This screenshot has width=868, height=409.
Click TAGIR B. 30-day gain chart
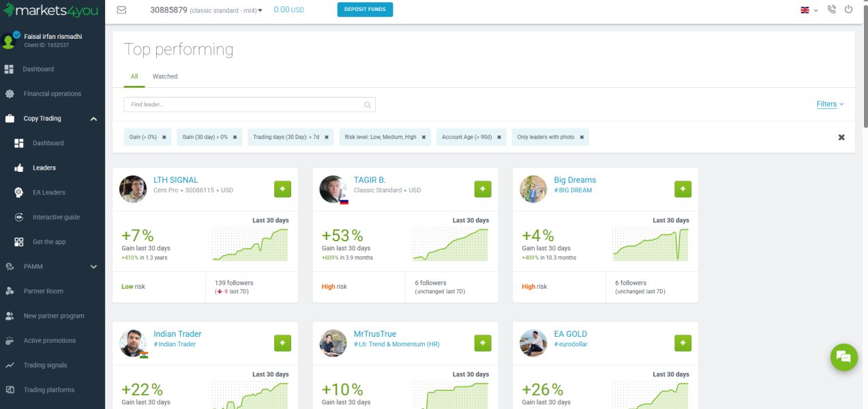[x=450, y=244]
